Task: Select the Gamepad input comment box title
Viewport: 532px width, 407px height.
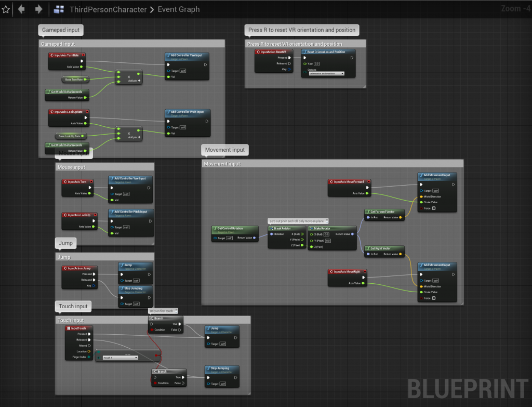Action: (x=58, y=44)
